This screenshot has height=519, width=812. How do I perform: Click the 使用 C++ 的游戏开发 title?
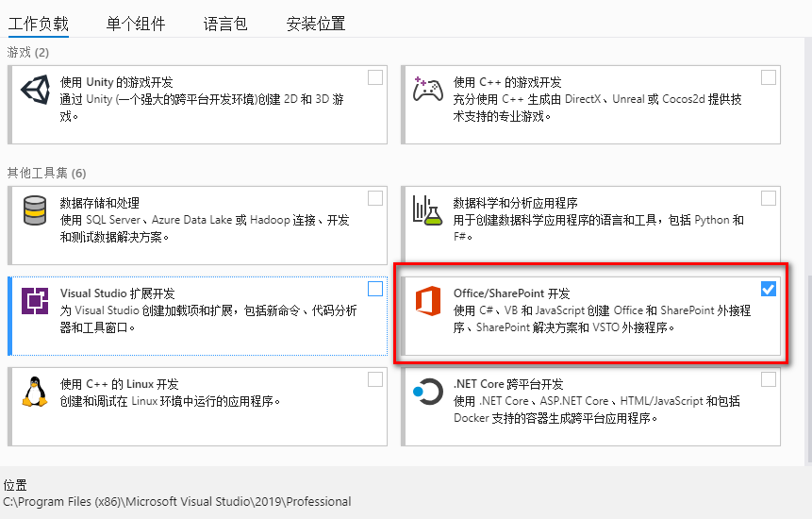507,82
